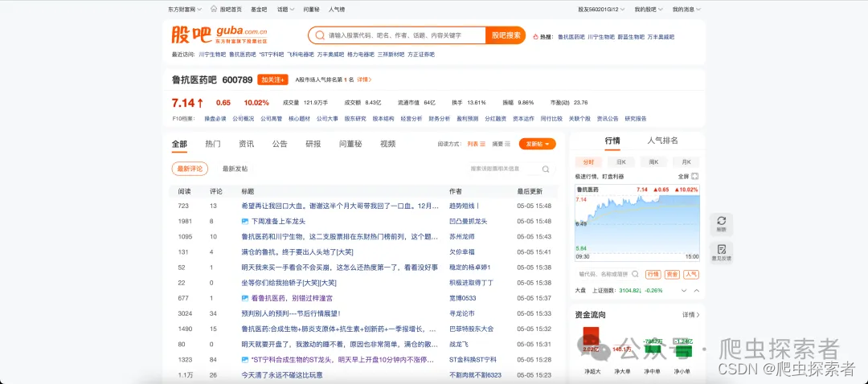
Task: Click the 全屏 fullscreen icon above the chart
Action: click(x=694, y=177)
